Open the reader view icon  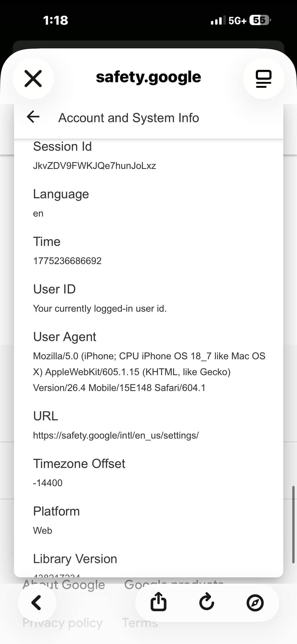point(263,79)
